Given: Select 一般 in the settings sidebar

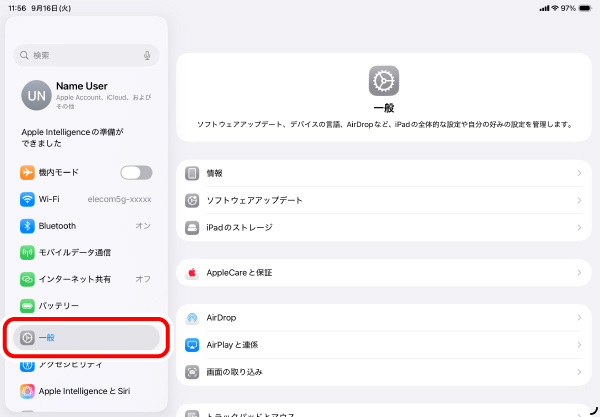Looking at the screenshot, I should [86, 338].
